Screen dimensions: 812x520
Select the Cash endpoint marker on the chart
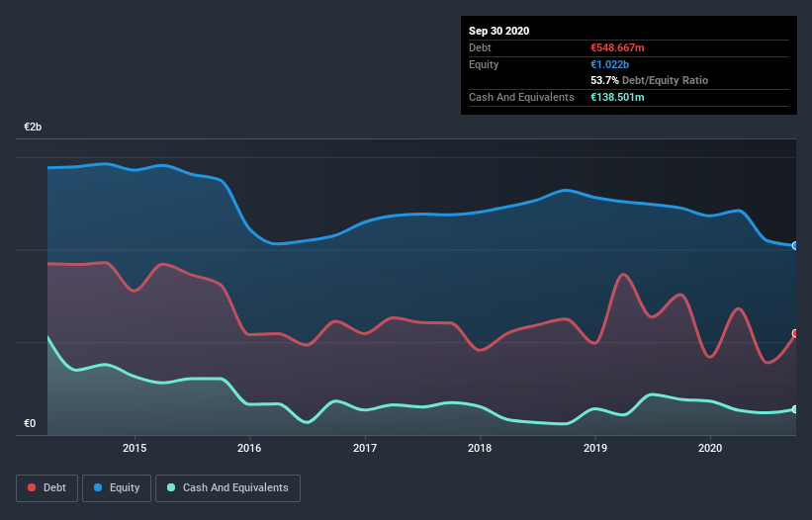tap(795, 409)
